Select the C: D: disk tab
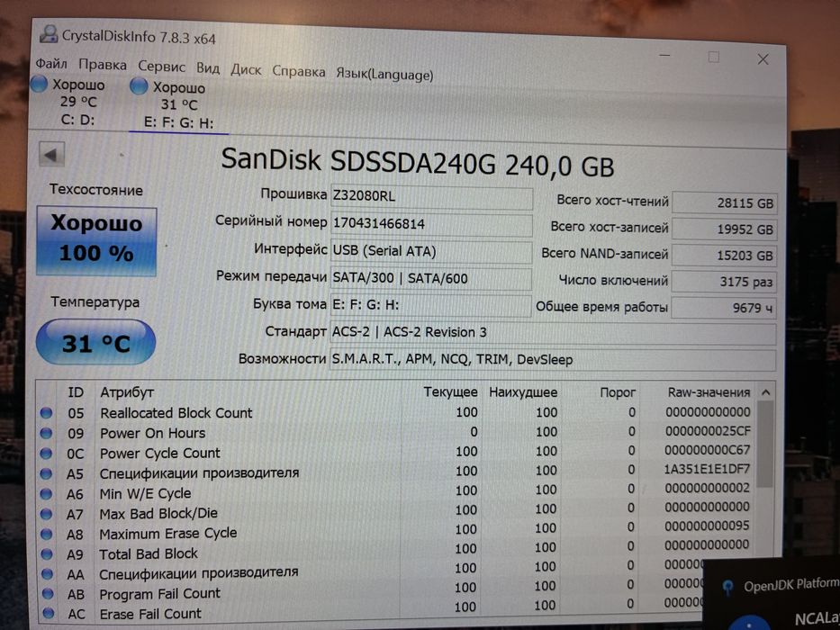The height and width of the screenshot is (630, 840). tap(77, 102)
